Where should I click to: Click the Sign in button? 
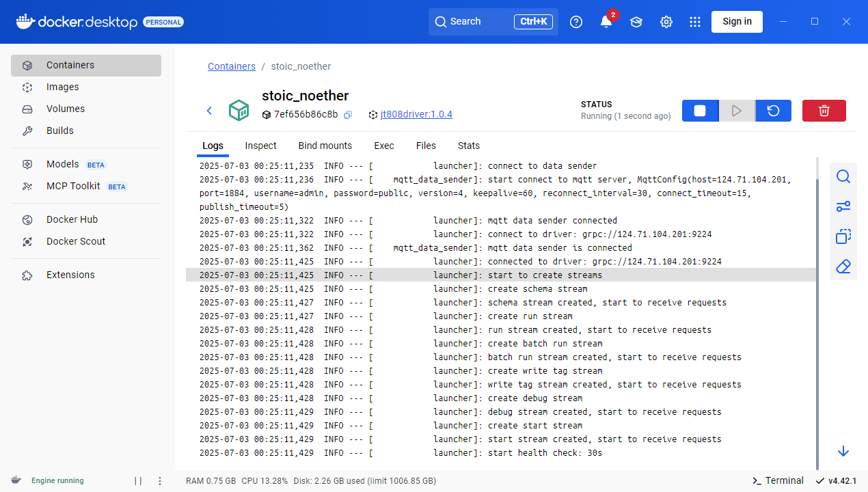(x=737, y=22)
